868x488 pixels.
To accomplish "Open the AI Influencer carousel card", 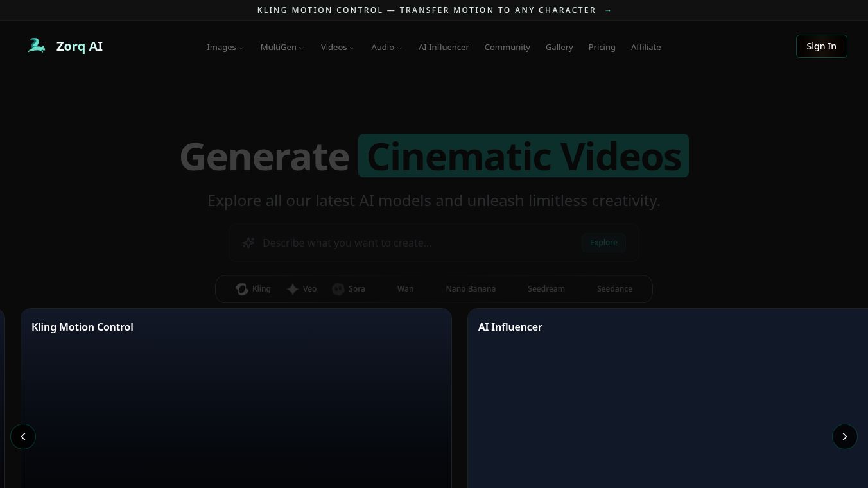I will pos(668,398).
